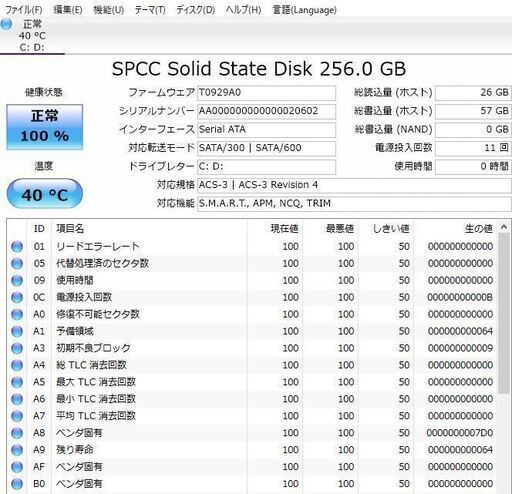This screenshot has height=494, width=512.
Task: Open the テーマ(T) menu
Action: coord(150,10)
